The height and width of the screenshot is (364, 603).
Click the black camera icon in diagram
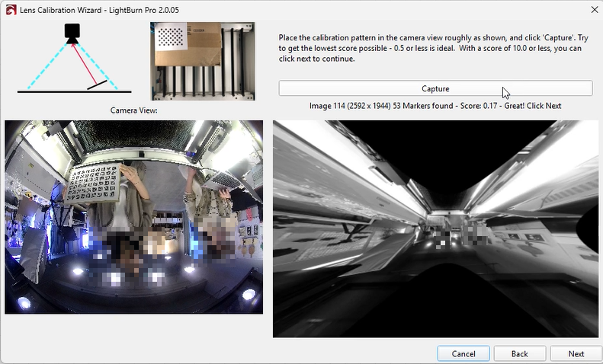point(72,32)
